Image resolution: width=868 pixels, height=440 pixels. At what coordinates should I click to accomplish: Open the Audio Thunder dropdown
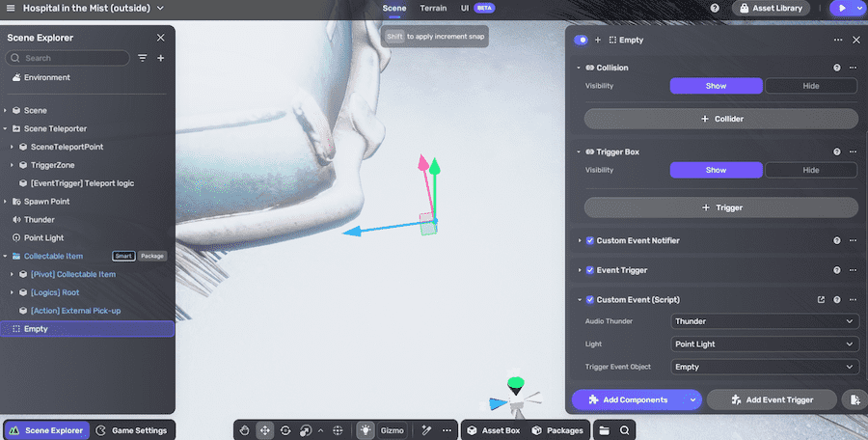point(764,321)
